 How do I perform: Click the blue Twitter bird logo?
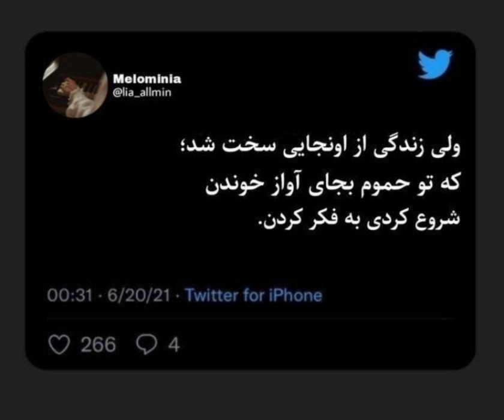click(435, 64)
